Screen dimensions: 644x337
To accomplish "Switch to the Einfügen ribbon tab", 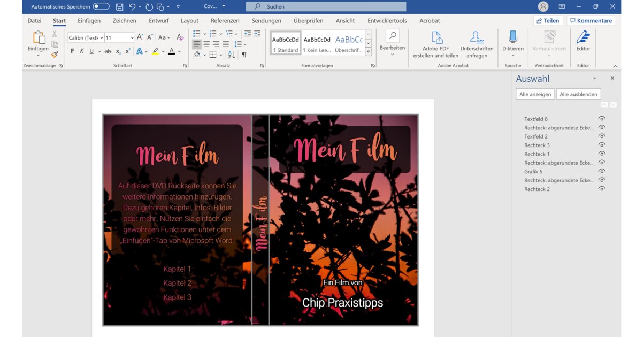I will tap(89, 21).
